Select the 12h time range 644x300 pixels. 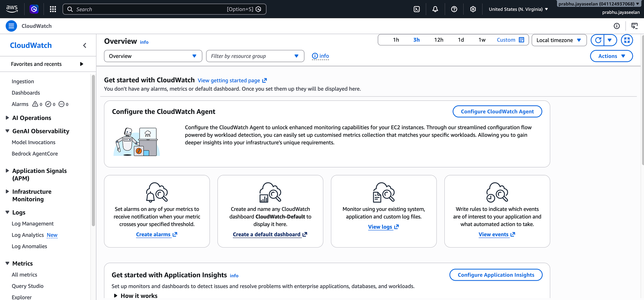click(438, 40)
